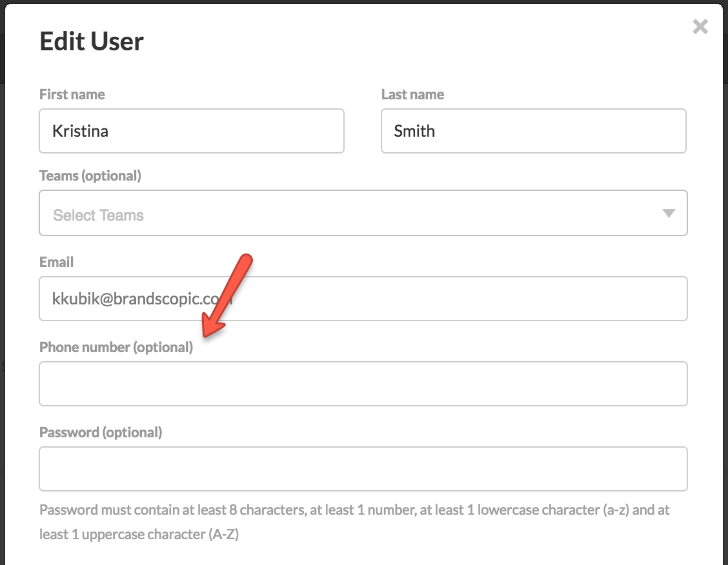Focus the Password input field
This screenshot has width=728, height=565.
click(363, 469)
